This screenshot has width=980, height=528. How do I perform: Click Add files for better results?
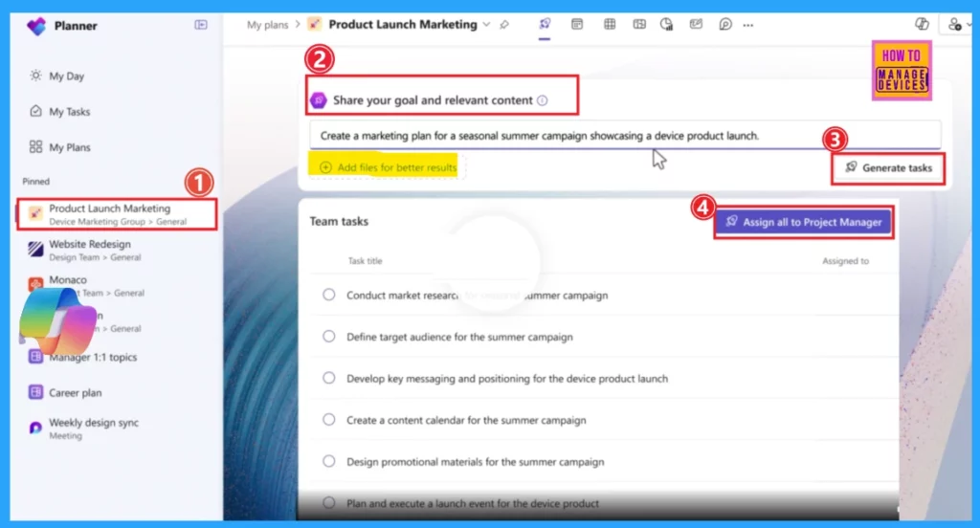tap(389, 167)
